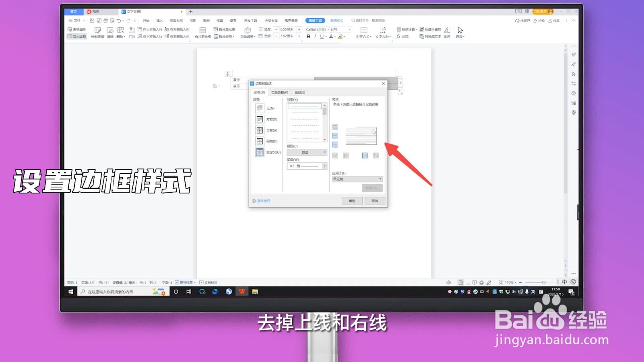The image size is (644, 362).
Task: Click the save icon in quick toolbar
Action: 92,21
